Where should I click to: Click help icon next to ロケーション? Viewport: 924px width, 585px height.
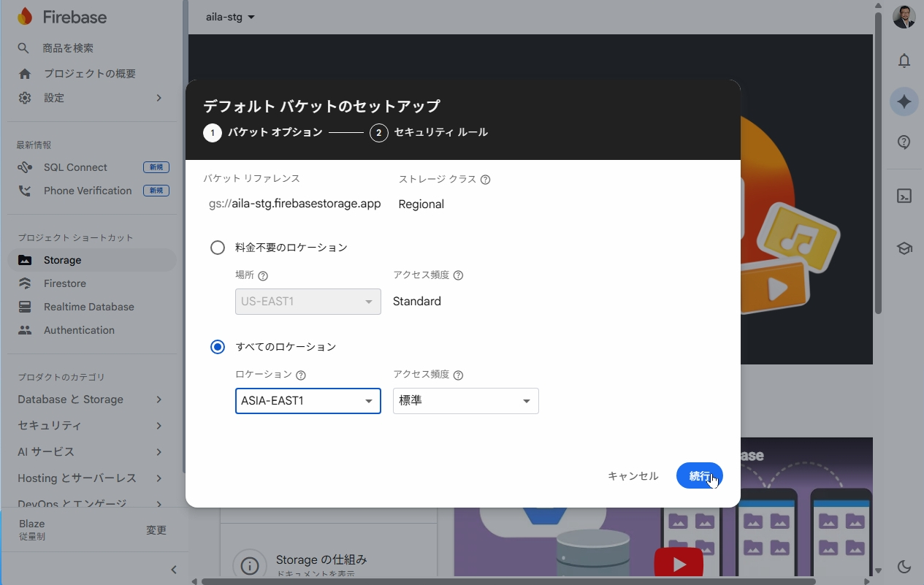pos(300,375)
